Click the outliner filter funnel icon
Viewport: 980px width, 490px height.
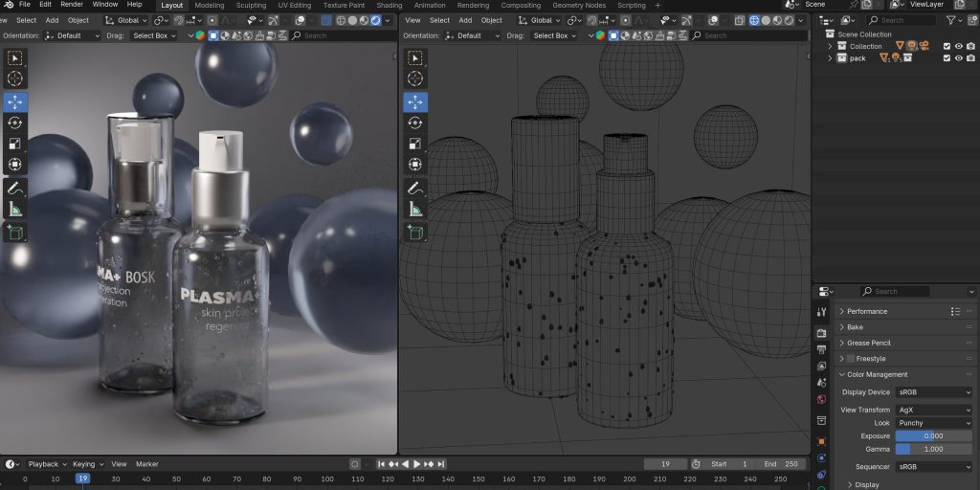[951, 20]
